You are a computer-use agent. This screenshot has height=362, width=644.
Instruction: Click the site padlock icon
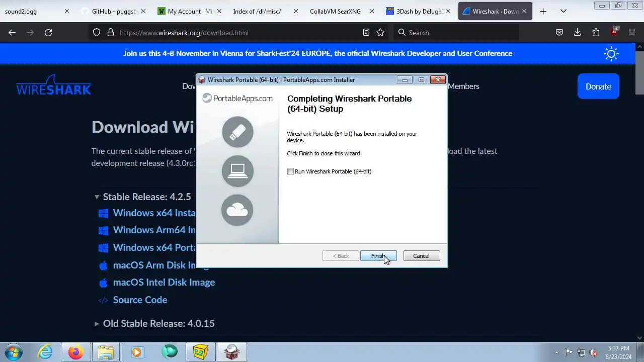click(x=110, y=33)
